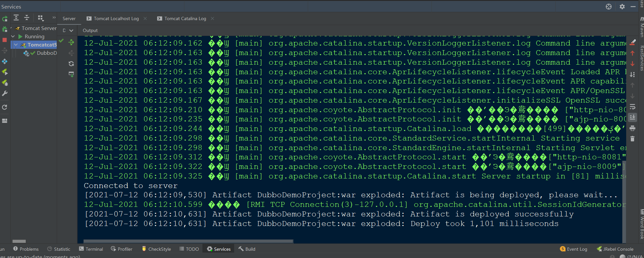Open the TODO tool window

click(x=189, y=249)
